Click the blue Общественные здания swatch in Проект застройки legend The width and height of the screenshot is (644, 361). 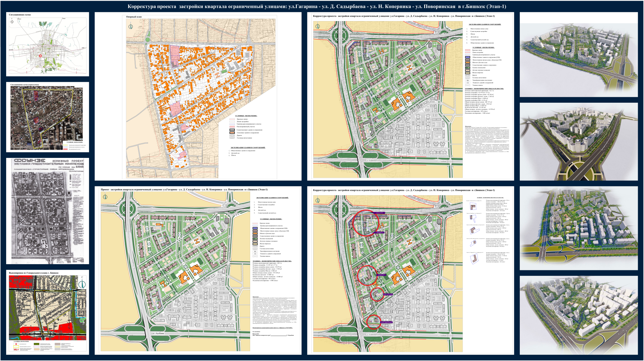(255, 228)
